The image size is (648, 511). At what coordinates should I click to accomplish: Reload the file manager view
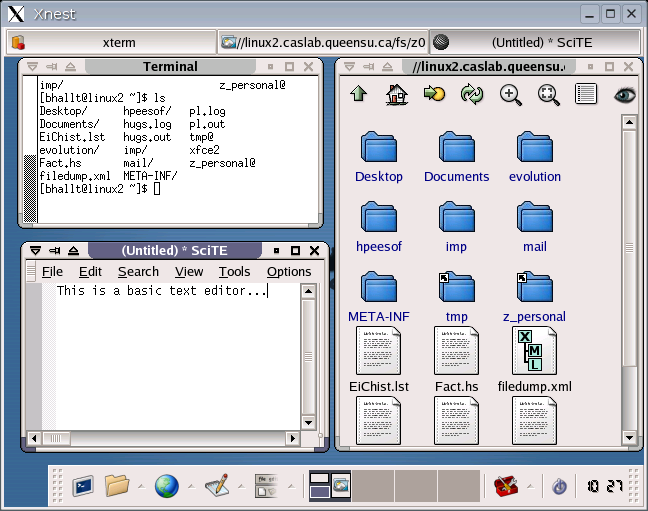point(472,95)
